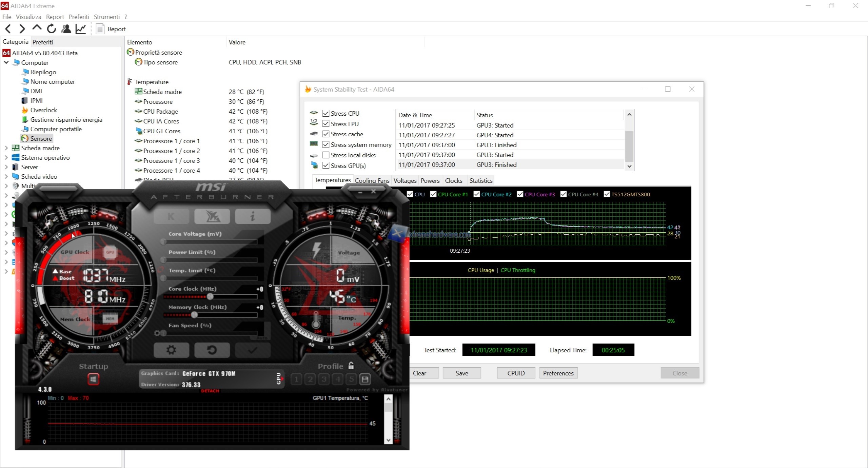Click the save profile floppy icon
The height and width of the screenshot is (468, 868).
(x=365, y=379)
